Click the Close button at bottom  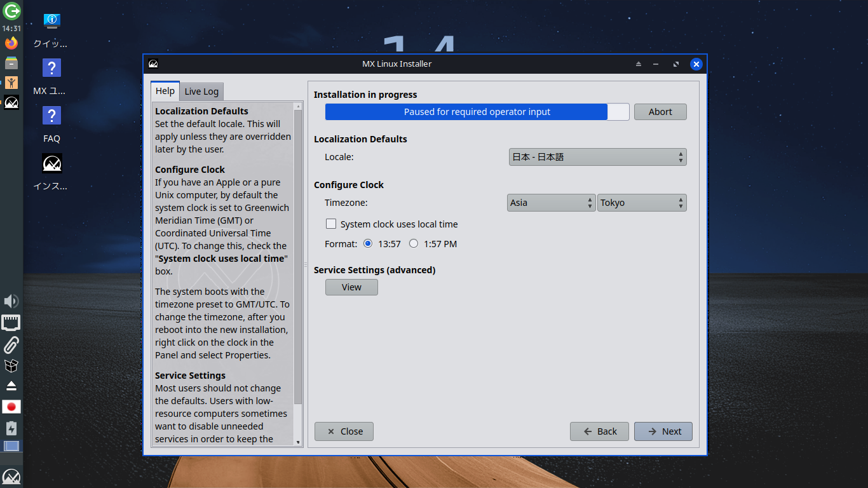pyautogui.click(x=344, y=431)
